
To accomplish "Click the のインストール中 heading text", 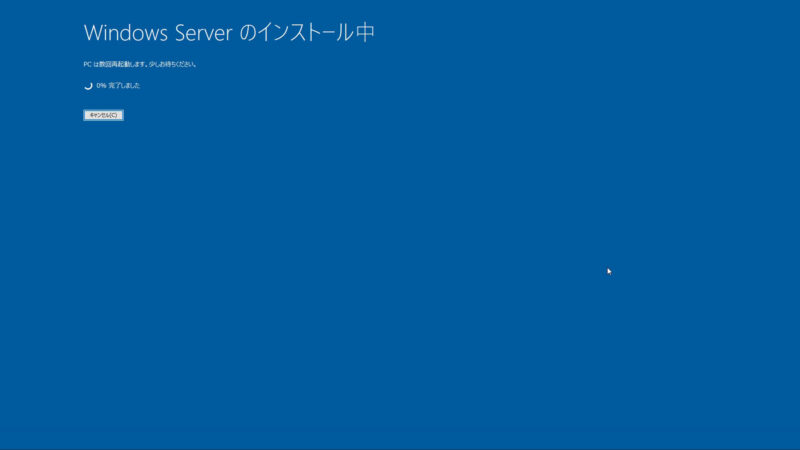I will click(x=307, y=33).
